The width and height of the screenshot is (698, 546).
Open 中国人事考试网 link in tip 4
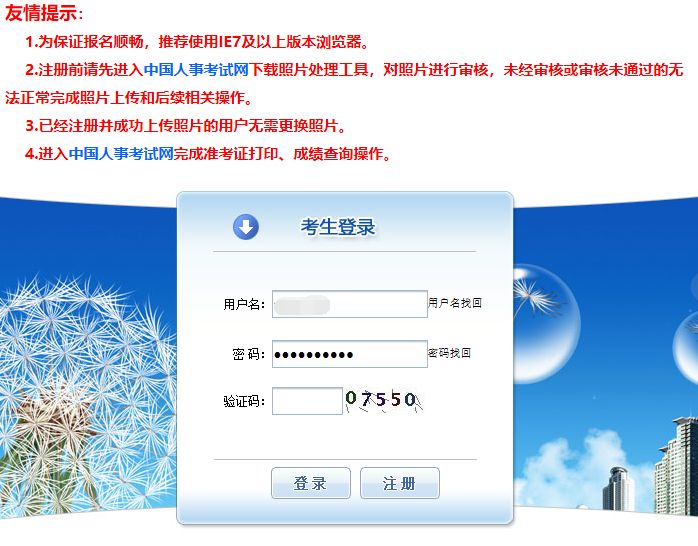coord(121,154)
